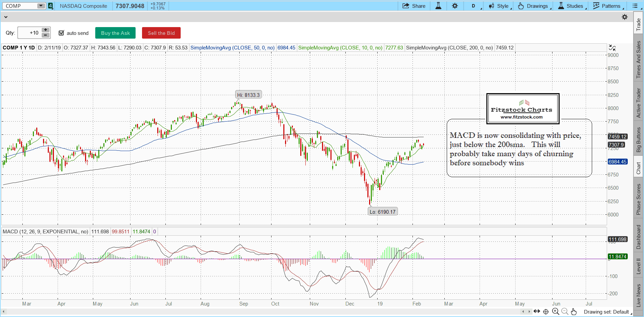
Task: Increase quantity with the plus stepper
Action: pos(45,30)
